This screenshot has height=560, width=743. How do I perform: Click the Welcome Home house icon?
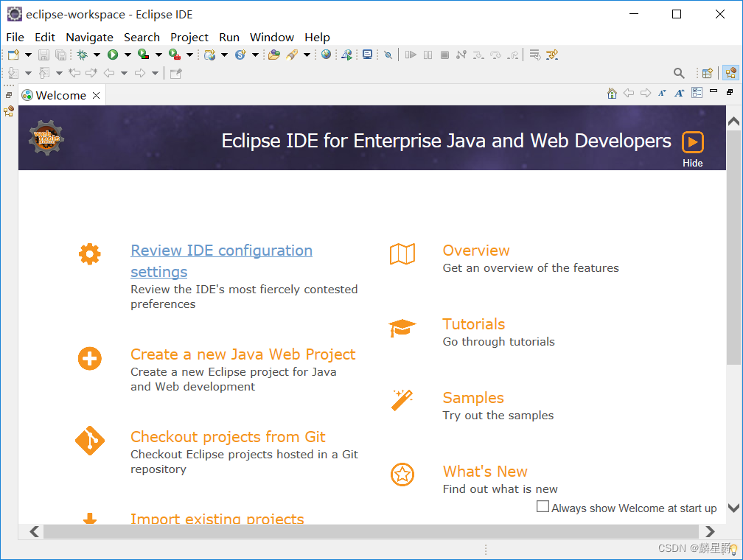612,93
